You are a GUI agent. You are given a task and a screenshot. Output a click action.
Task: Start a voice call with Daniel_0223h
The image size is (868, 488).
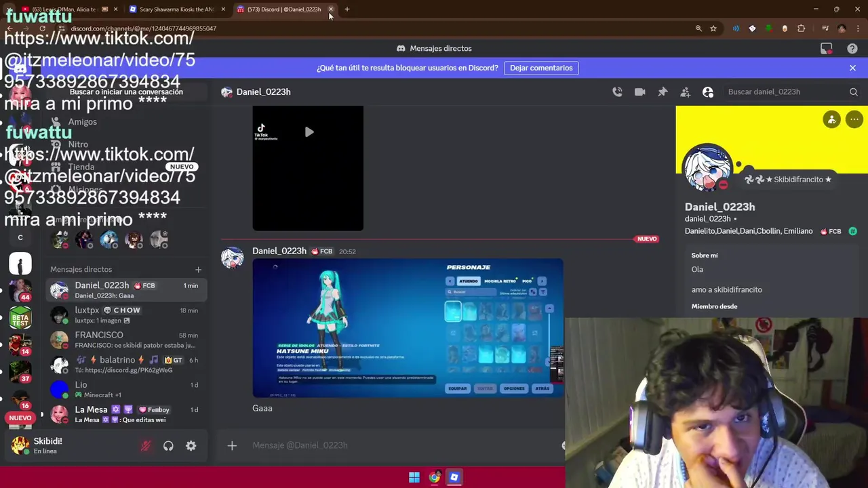617,92
